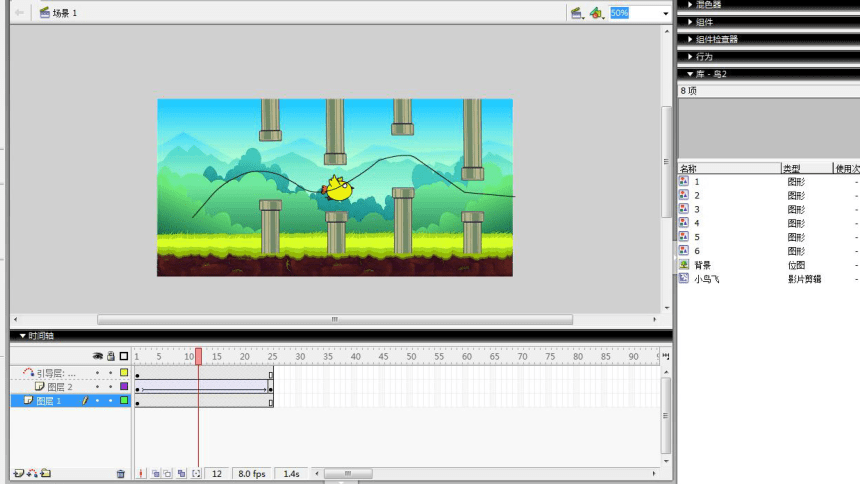Click the Delete Layer trash icon
The width and height of the screenshot is (860, 484).
(x=121, y=474)
